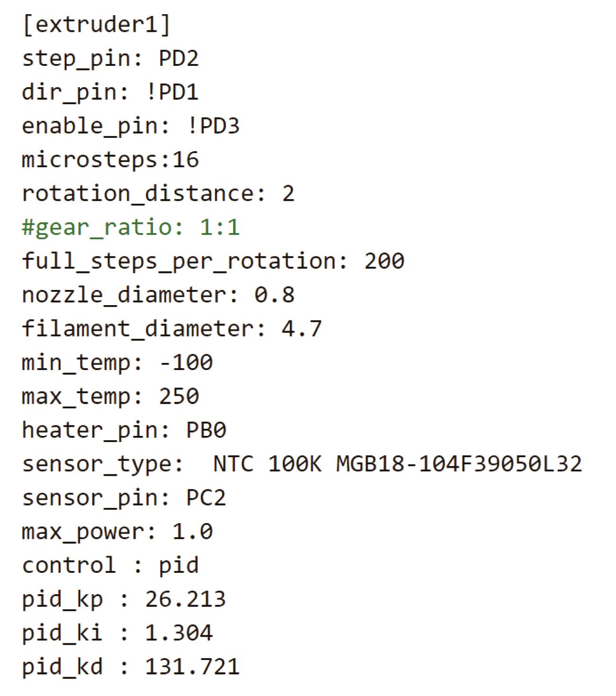Image resolution: width=616 pixels, height=696 pixels.
Task: Click the max_temp value 250
Action: pyautogui.click(x=179, y=396)
